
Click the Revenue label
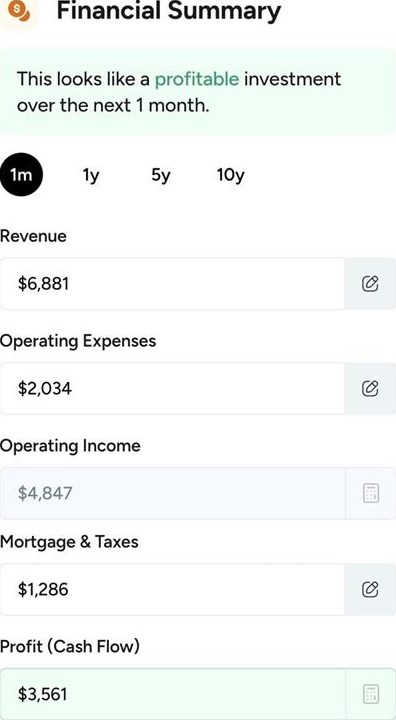(33, 236)
